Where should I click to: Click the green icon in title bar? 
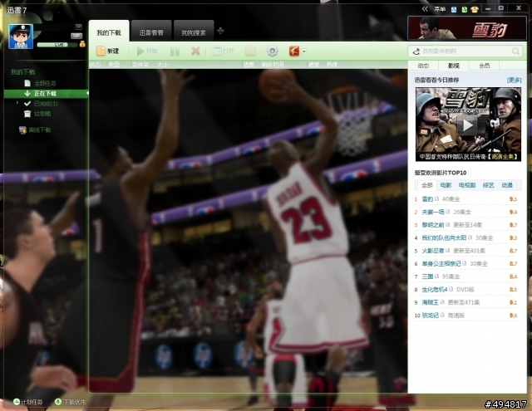pyautogui.click(x=465, y=9)
